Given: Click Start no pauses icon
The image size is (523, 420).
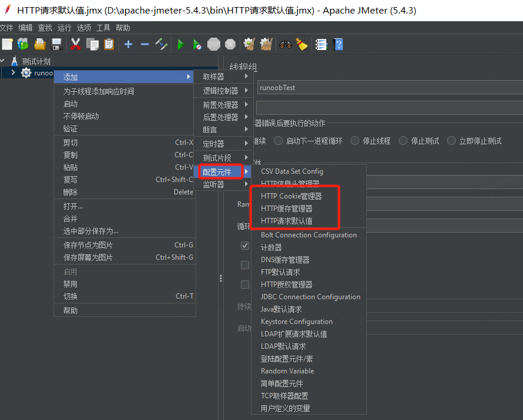Looking at the screenshot, I should pos(197,44).
